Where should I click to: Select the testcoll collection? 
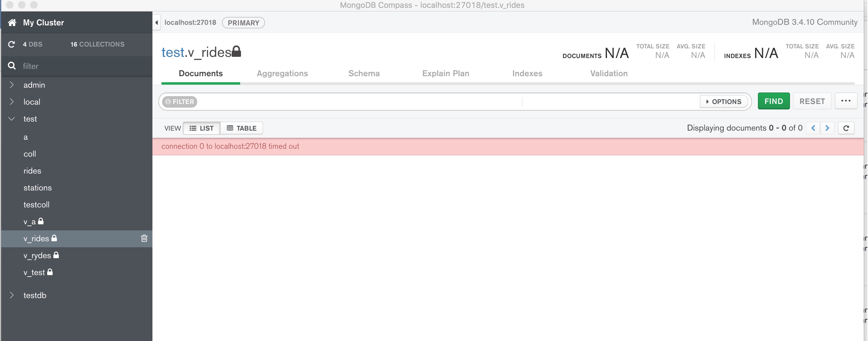[77, 205]
